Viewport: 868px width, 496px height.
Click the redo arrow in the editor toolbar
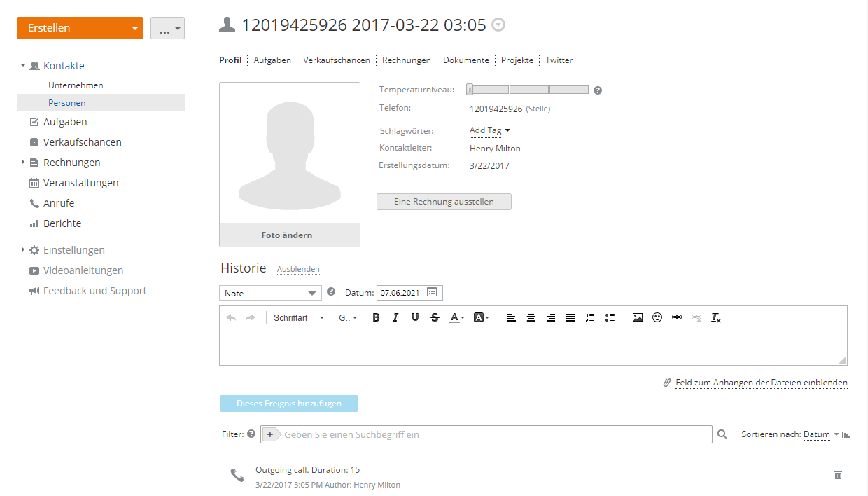coord(251,317)
